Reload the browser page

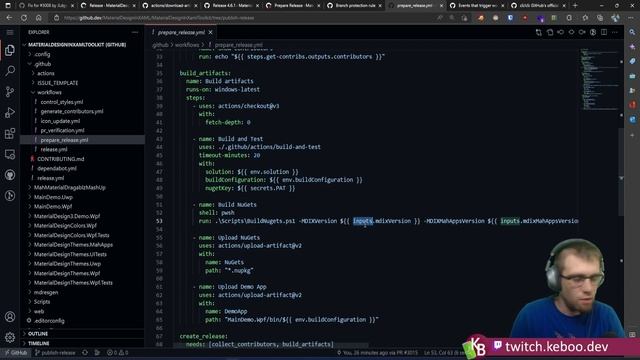point(24,18)
